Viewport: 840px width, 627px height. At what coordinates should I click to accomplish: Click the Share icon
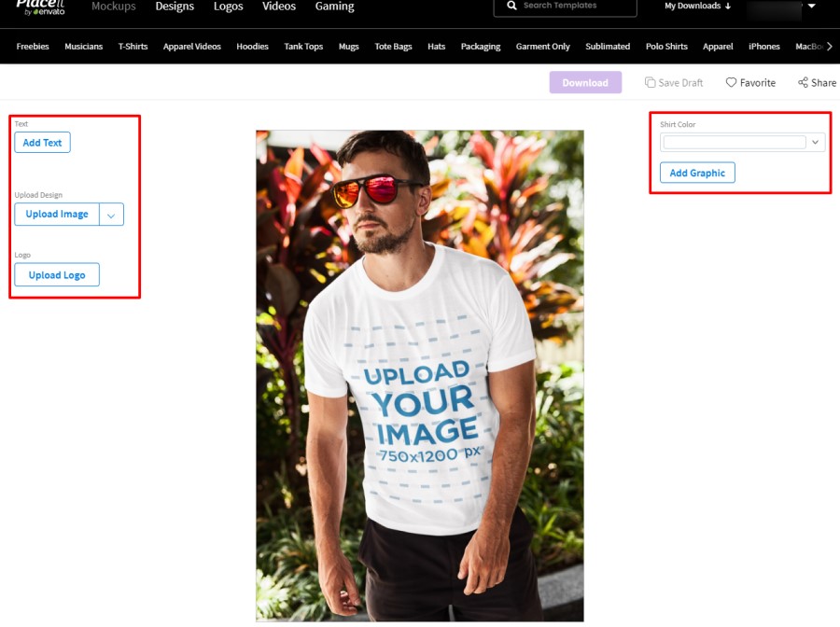coord(803,82)
